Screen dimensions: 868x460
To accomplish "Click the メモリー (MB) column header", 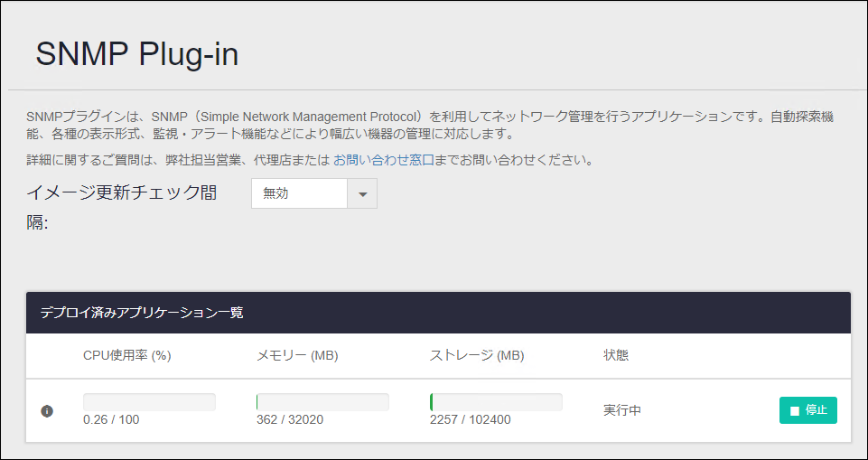I will pyautogui.click(x=297, y=356).
